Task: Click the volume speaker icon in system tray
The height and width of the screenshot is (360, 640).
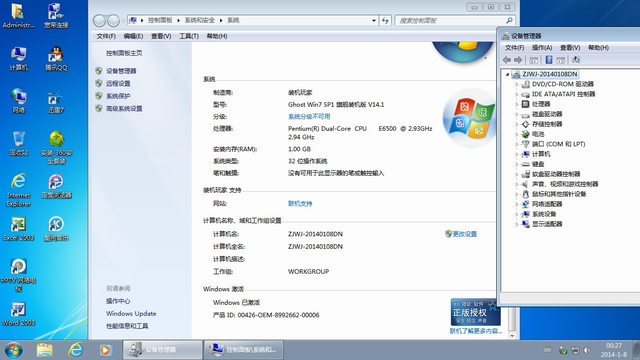Action: coord(587,350)
